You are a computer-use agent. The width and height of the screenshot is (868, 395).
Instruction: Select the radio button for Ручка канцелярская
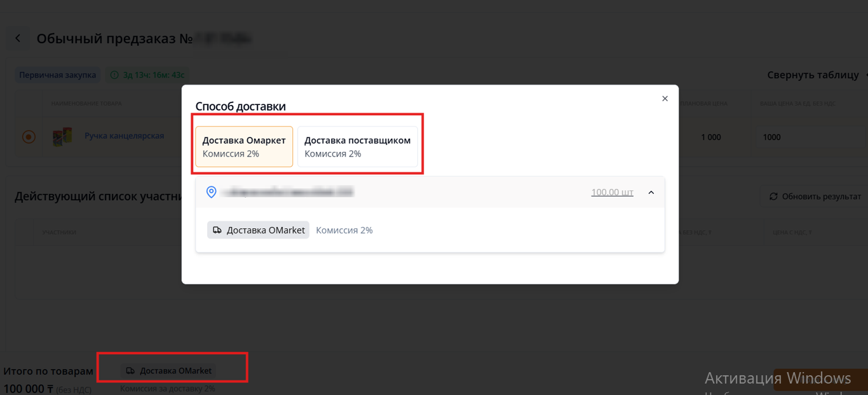[29, 137]
